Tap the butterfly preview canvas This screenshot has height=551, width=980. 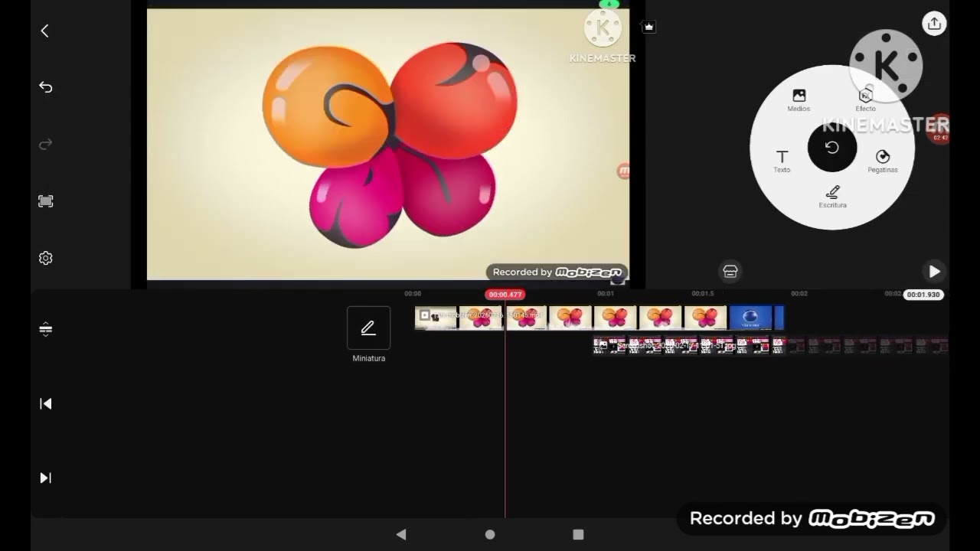388,145
